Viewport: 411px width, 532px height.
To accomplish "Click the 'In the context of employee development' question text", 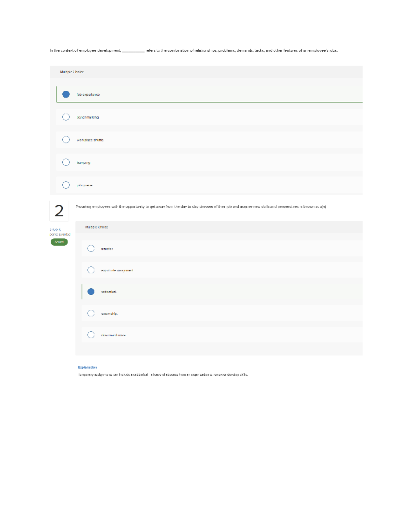I will click(86, 50).
